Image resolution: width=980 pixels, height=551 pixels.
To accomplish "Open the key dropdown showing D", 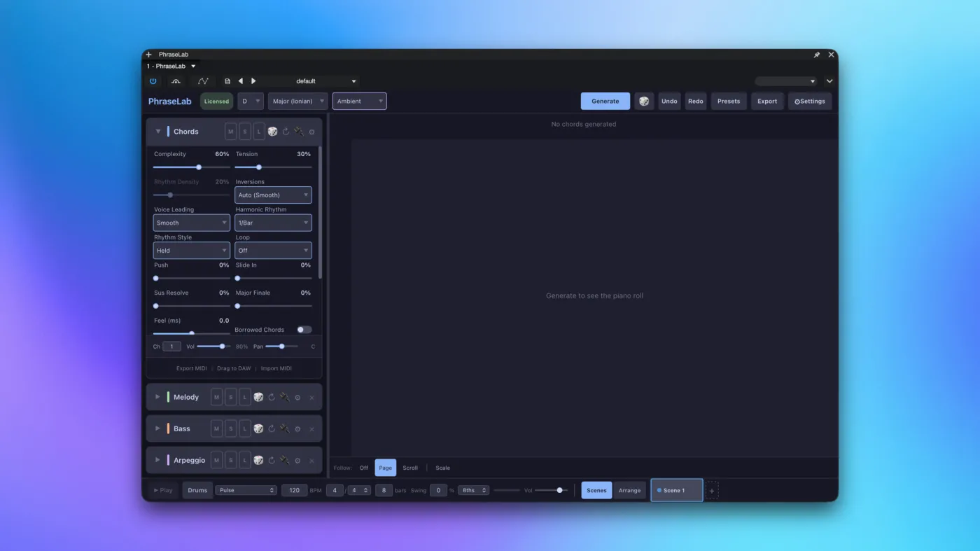I will click(x=251, y=102).
